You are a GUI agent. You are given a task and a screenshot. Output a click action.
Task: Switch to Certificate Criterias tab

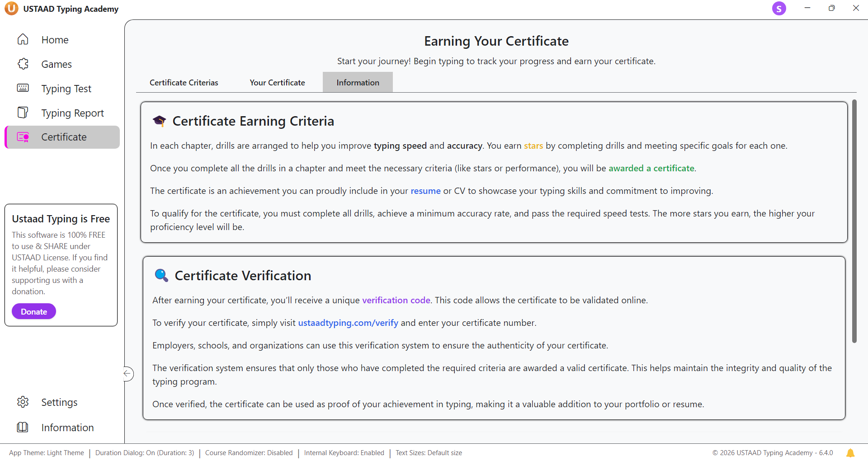[x=184, y=83]
